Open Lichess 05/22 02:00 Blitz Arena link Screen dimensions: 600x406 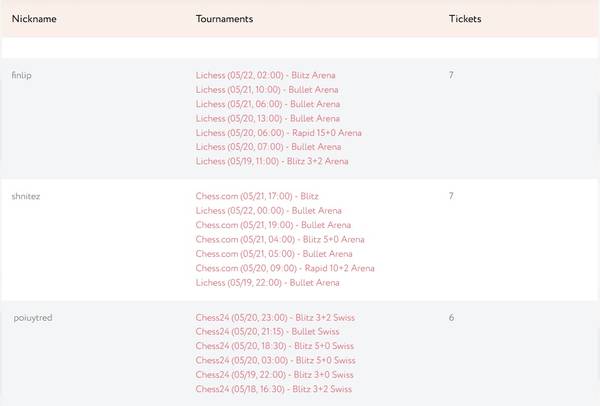point(265,75)
